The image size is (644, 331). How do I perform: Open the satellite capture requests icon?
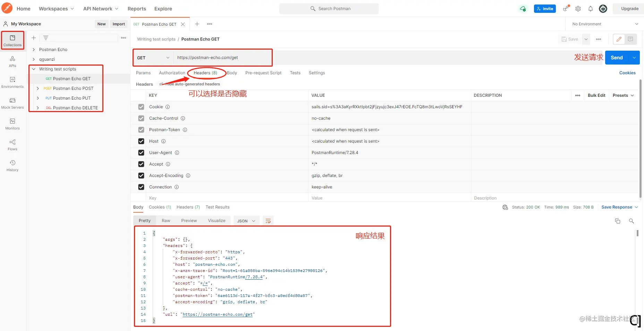[566, 8]
